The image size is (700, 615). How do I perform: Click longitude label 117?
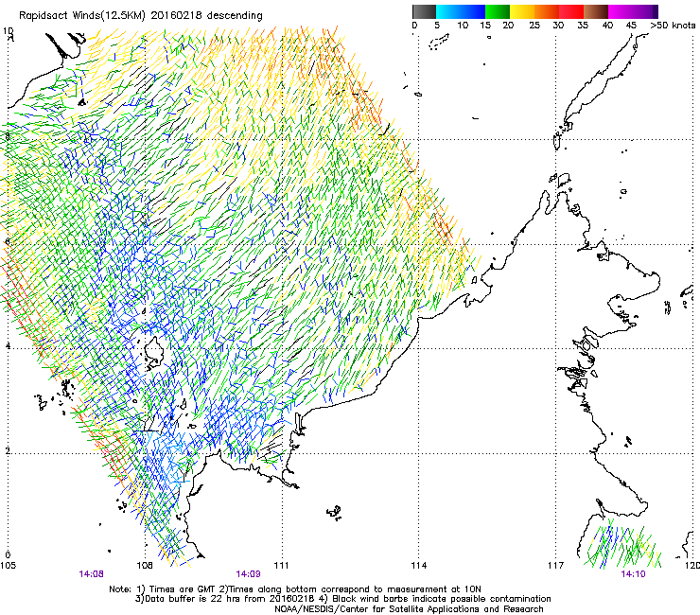pyautogui.click(x=556, y=566)
